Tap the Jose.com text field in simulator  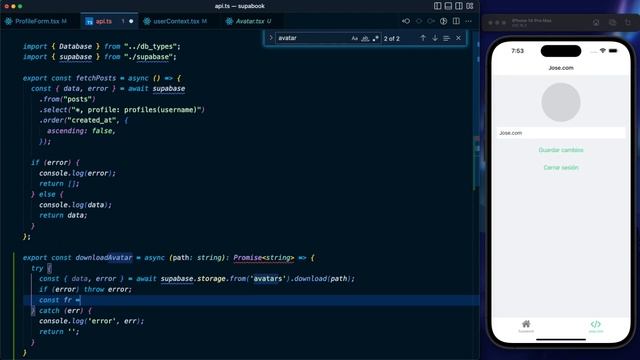point(561,133)
